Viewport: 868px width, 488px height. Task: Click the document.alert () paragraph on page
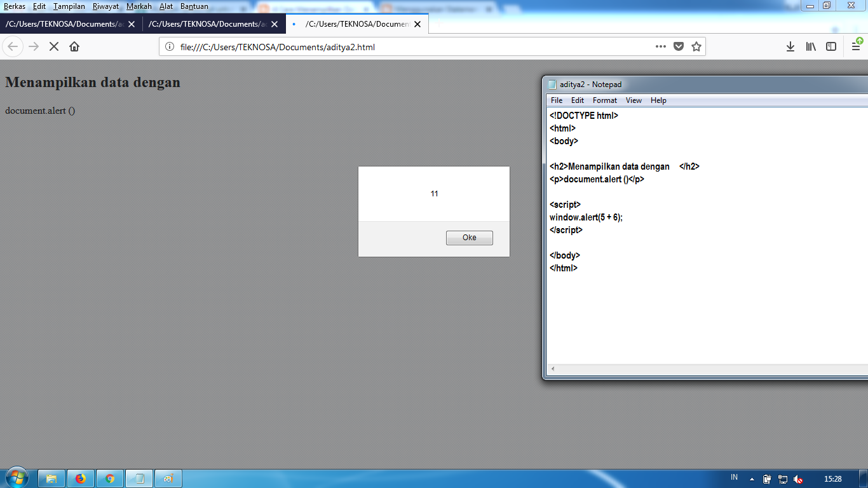pyautogui.click(x=40, y=111)
